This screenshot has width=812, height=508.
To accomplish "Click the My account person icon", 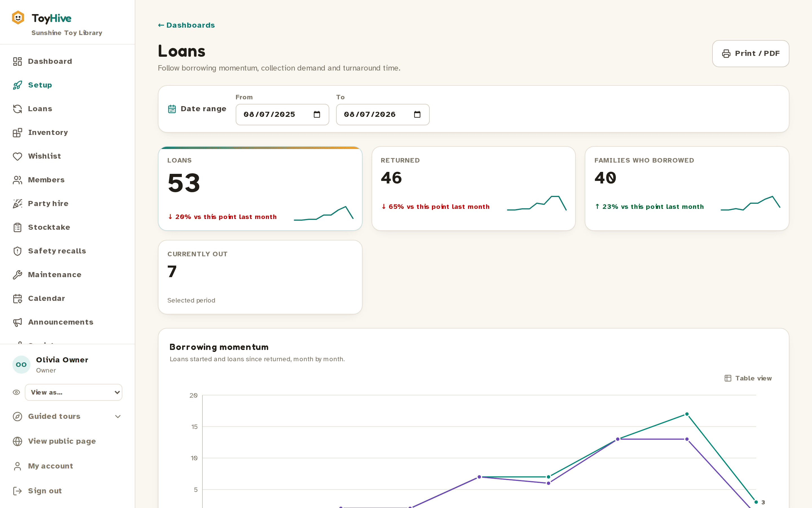I will point(17,466).
